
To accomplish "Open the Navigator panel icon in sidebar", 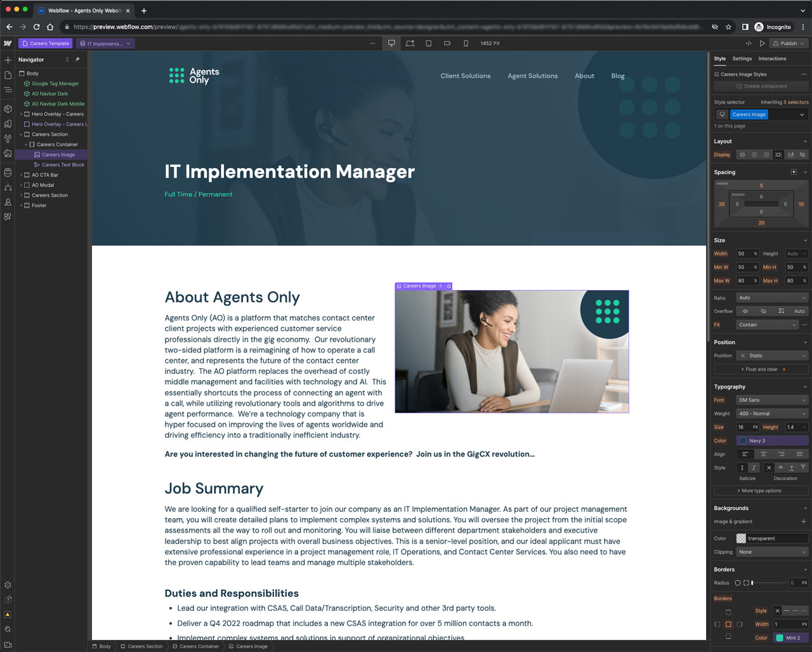I will pos(8,90).
